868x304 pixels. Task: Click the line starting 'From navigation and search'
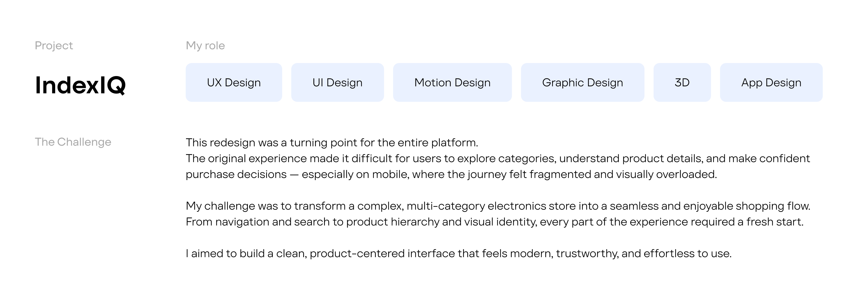point(494,222)
